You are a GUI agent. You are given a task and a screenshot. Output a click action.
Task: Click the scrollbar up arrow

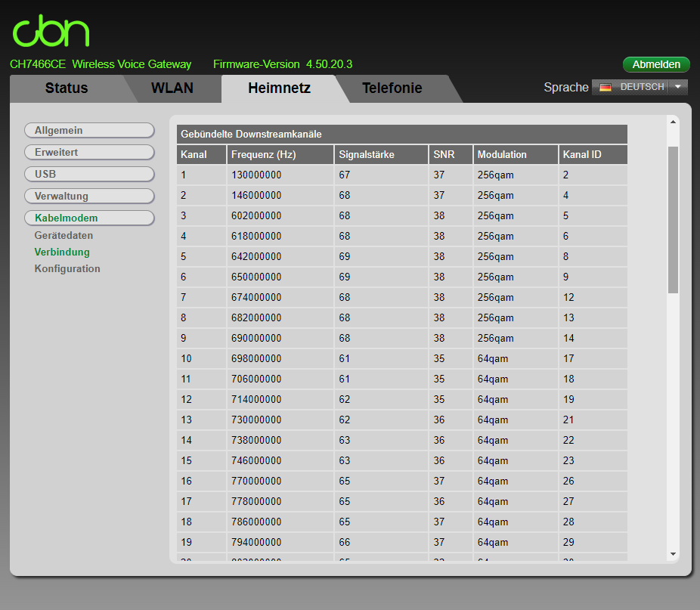click(673, 122)
